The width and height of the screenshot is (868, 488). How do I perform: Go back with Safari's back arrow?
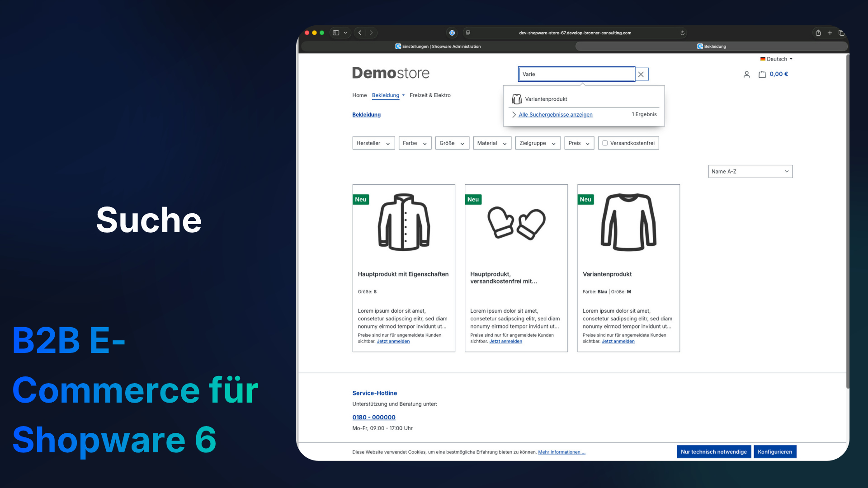[360, 33]
